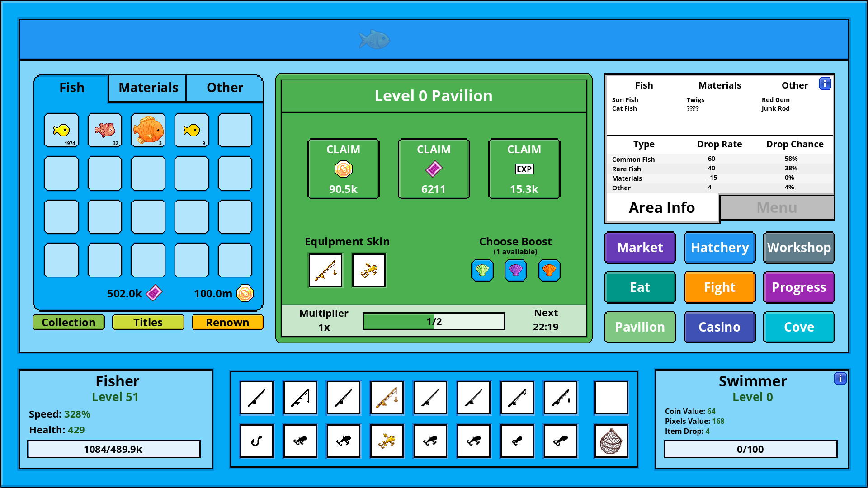The image size is (868, 488).
Task: Switch to the Materials inventory tab
Action: click(x=147, y=88)
